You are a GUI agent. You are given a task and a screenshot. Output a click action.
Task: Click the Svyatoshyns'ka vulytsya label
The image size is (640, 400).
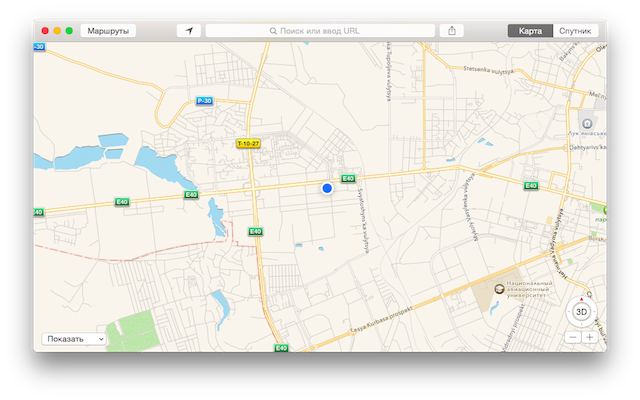tap(363, 220)
